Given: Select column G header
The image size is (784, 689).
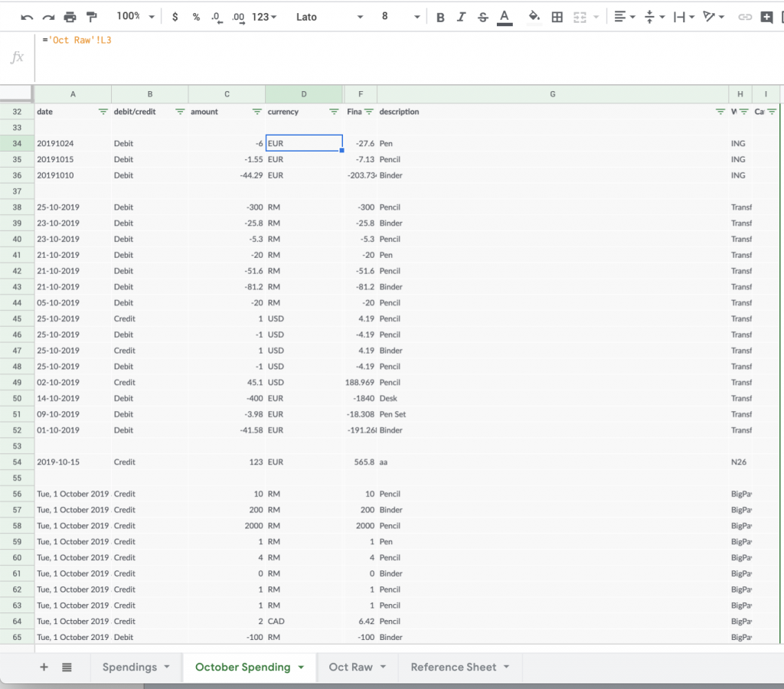Looking at the screenshot, I should (x=553, y=94).
